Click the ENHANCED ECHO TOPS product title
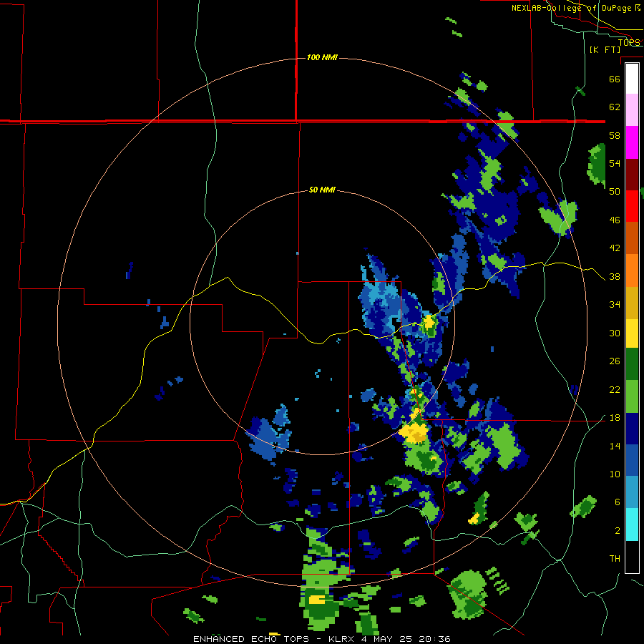This screenshot has height=644, width=644. pos(251,639)
